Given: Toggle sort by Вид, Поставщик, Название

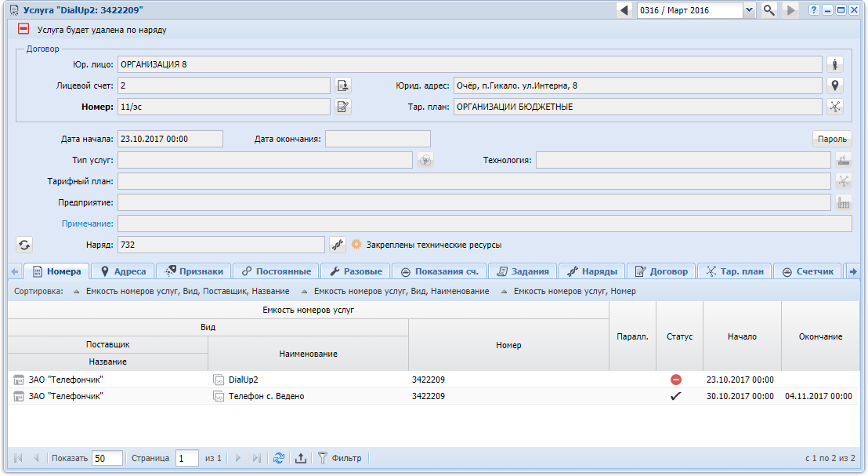Looking at the screenshot, I should 182,292.
